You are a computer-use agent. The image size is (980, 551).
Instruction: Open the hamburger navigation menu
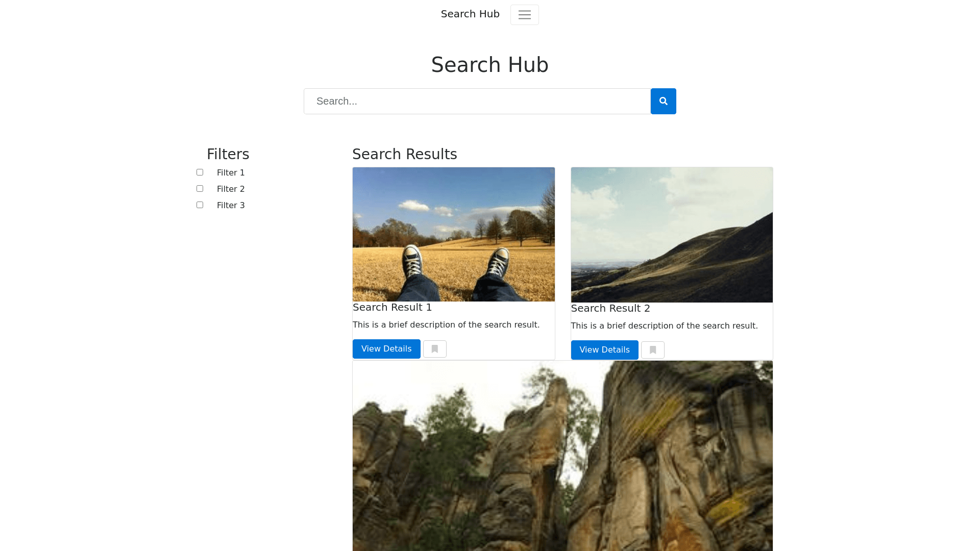point(524,15)
